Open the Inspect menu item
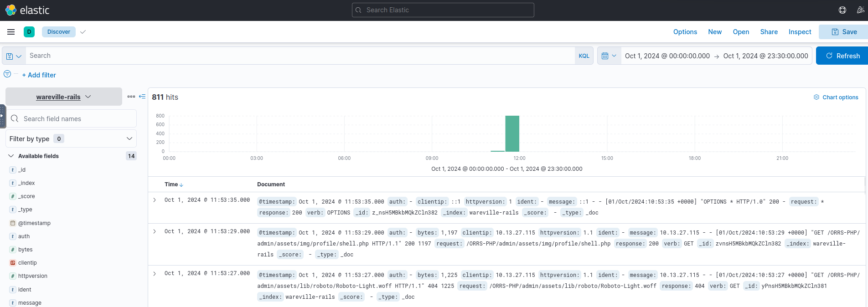This screenshot has height=307, width=868. [x=800, y=32]
